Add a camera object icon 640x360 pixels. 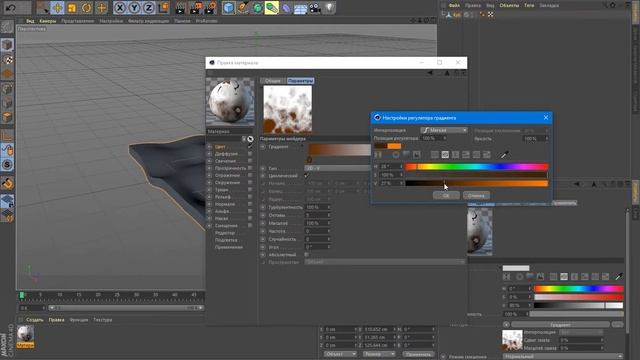(x=315, y=8)
